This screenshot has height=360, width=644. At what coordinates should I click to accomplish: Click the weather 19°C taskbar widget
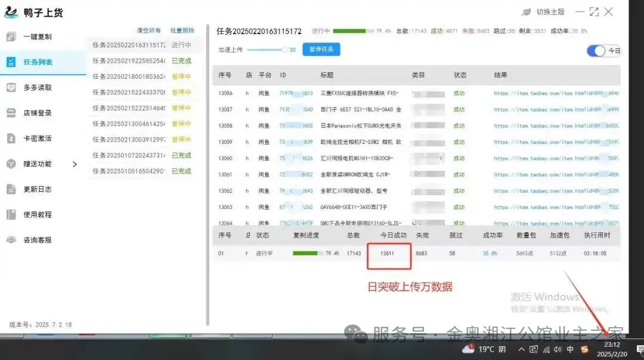(x=484, y=349)
